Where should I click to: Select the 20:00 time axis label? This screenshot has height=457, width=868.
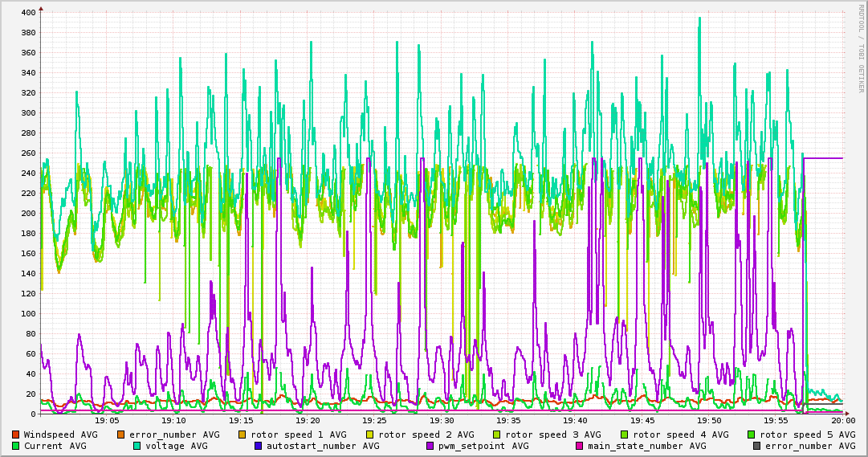coord(842,420)
